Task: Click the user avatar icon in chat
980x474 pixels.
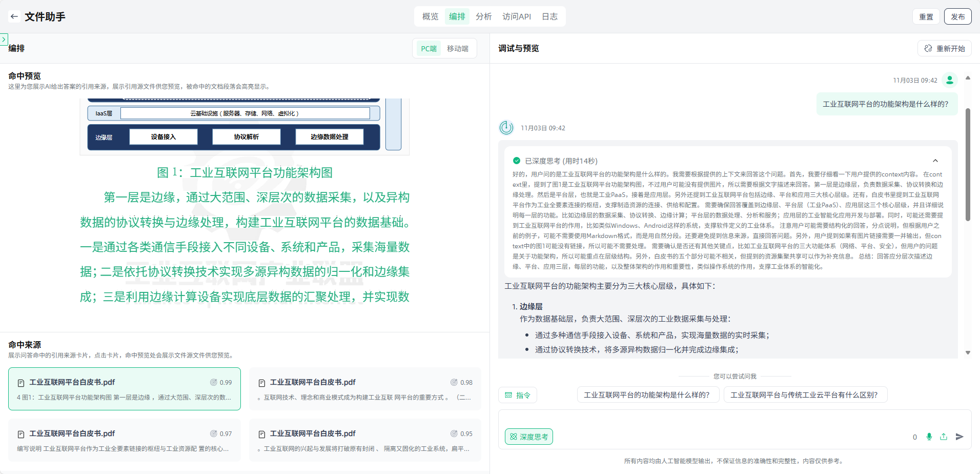Action: pos(950,80)
